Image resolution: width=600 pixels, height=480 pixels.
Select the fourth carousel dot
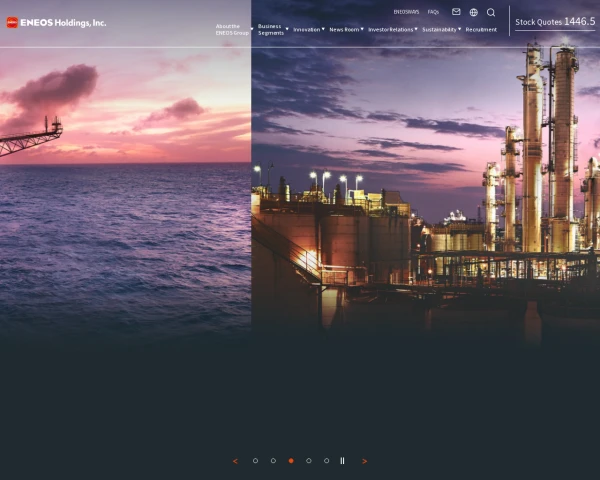(308, 461)
